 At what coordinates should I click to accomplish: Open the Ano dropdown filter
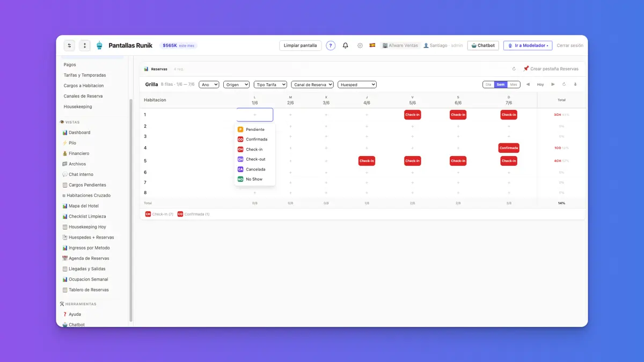(x=209, y=85)
